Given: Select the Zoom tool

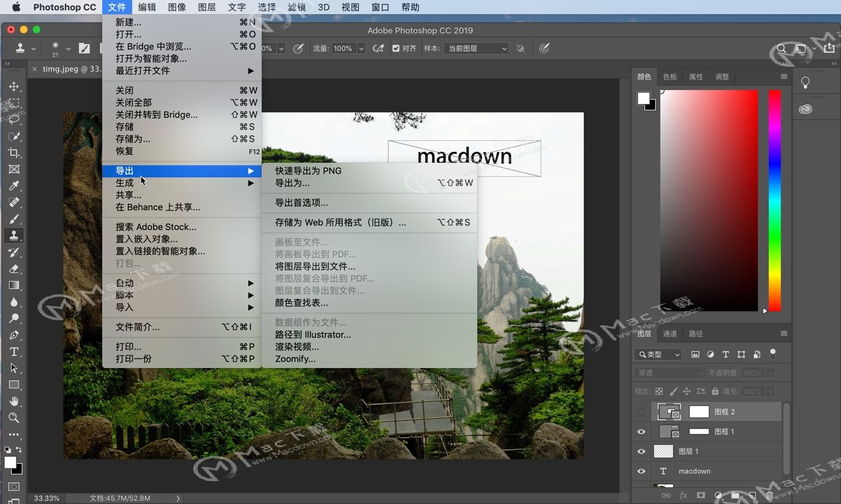Looking at the screenshot, I should [14, 418].
